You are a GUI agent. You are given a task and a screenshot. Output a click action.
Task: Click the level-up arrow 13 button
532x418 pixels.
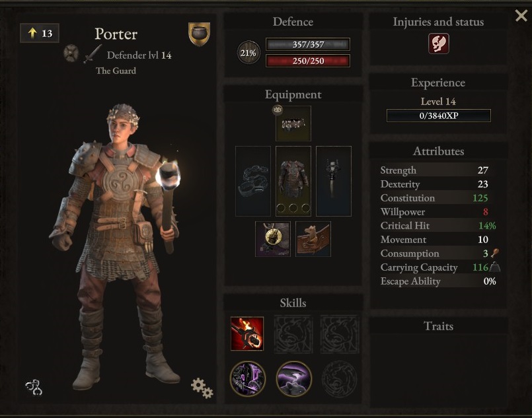click(x=40, y=33)
